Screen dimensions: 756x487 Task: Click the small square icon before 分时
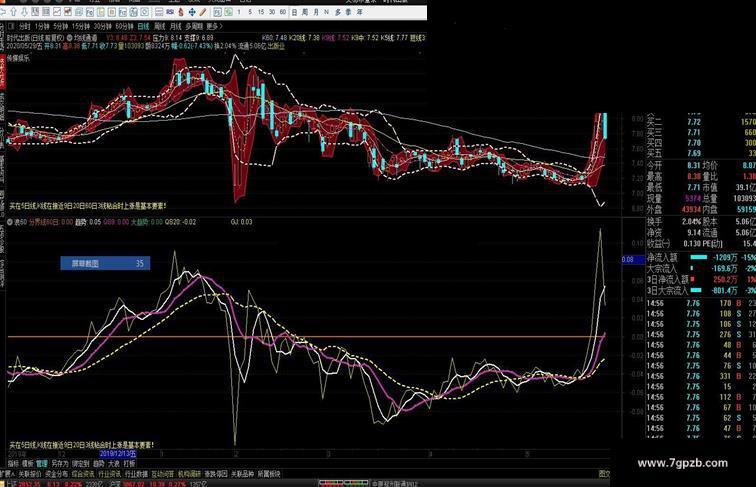coord(11,27)
